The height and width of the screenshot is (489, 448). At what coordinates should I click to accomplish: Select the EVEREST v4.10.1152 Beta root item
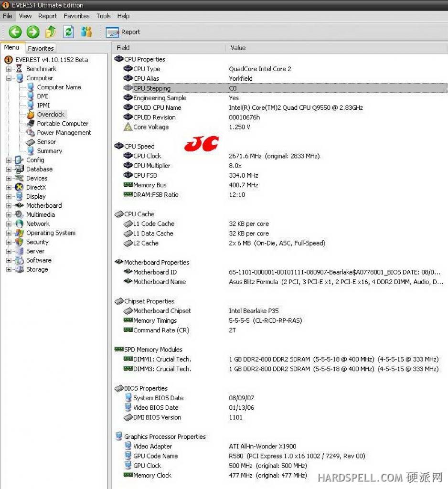click(x=52, y=60)
